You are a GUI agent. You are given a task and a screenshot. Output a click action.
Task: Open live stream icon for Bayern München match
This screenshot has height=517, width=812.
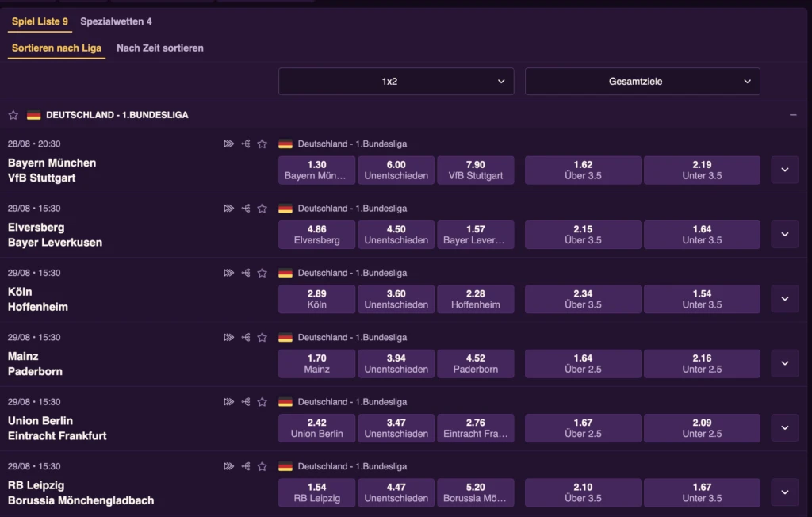click(x=228, y=144)
